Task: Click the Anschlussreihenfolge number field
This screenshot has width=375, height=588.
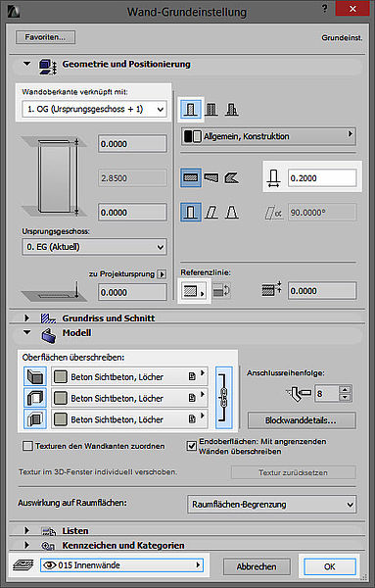Action: click(x=327, y=394)
